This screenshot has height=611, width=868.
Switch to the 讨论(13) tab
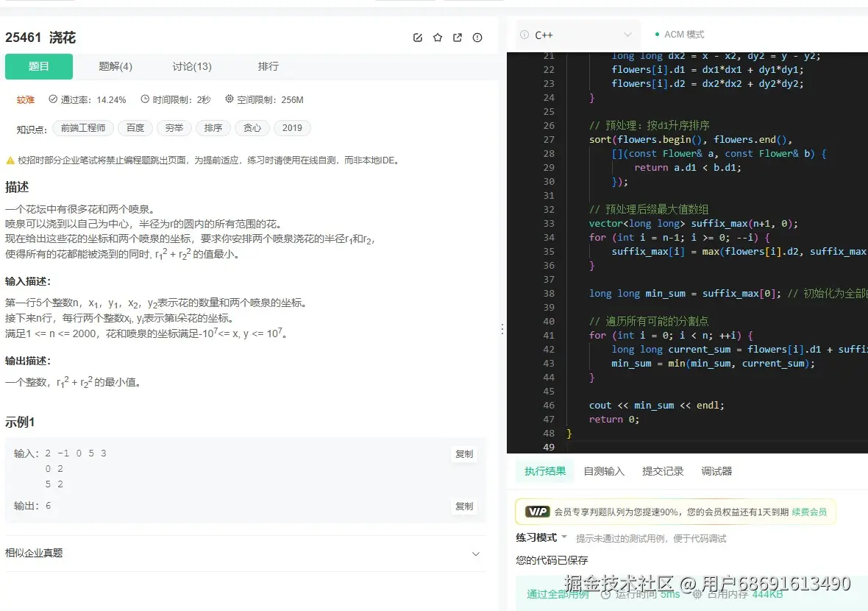[x=191, y=66]
